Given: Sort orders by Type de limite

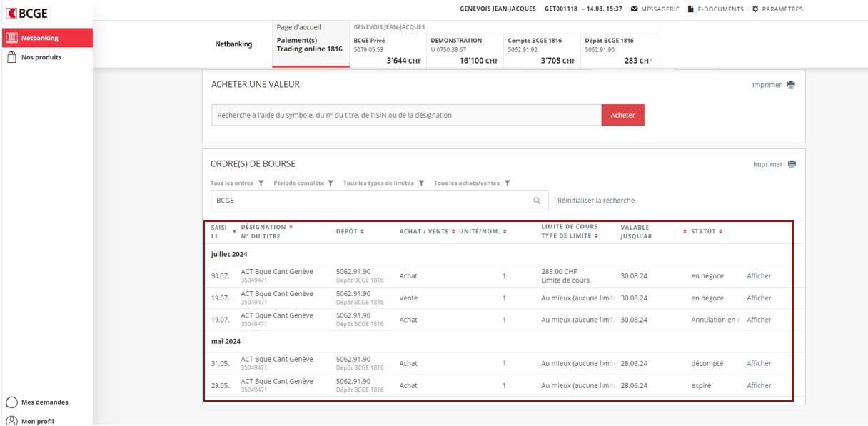Looking at the screenshot, I should [570, 235].
